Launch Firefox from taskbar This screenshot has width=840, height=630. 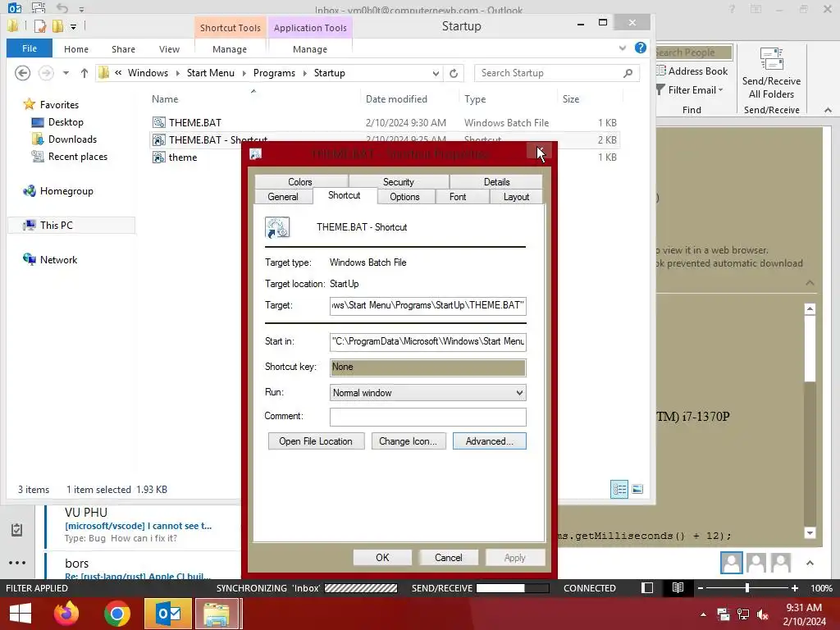(66, 613)
